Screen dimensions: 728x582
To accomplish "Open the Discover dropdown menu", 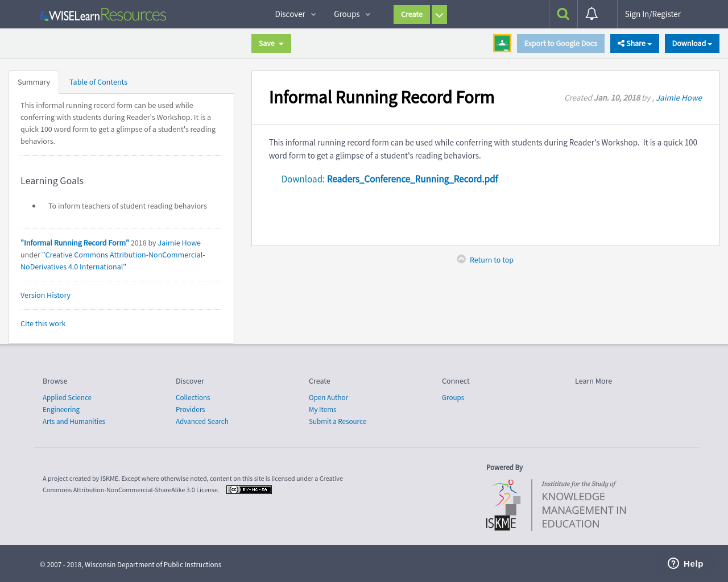I will (x=295, y=14).
